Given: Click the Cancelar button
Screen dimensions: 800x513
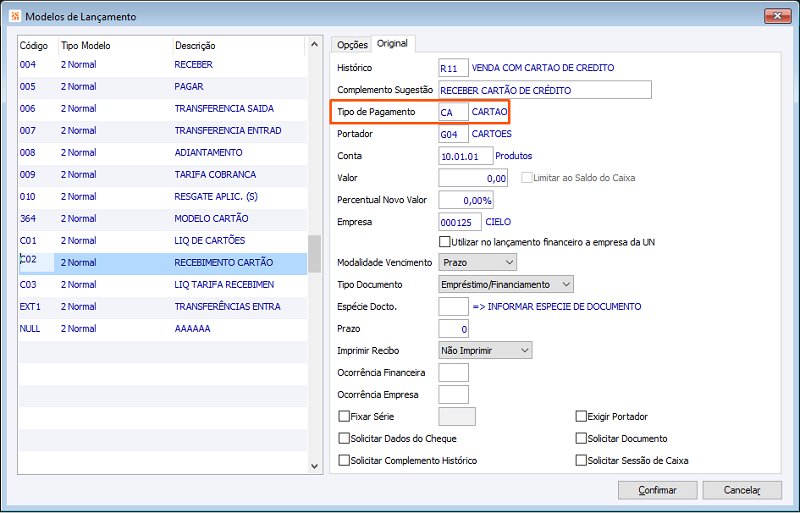Looking at the screenshot, I should (742, 490).
